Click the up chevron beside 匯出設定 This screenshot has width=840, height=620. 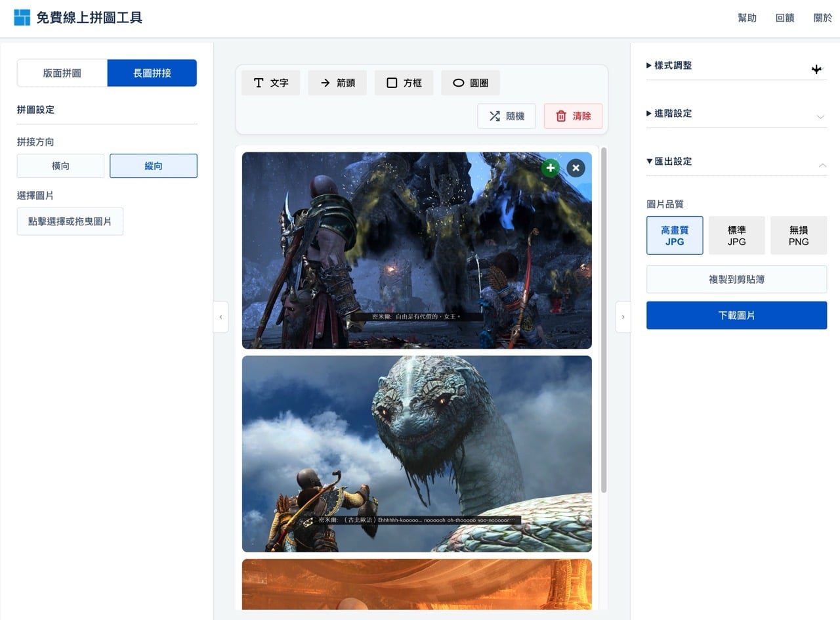pyautogui.click(x=822, y=165)
